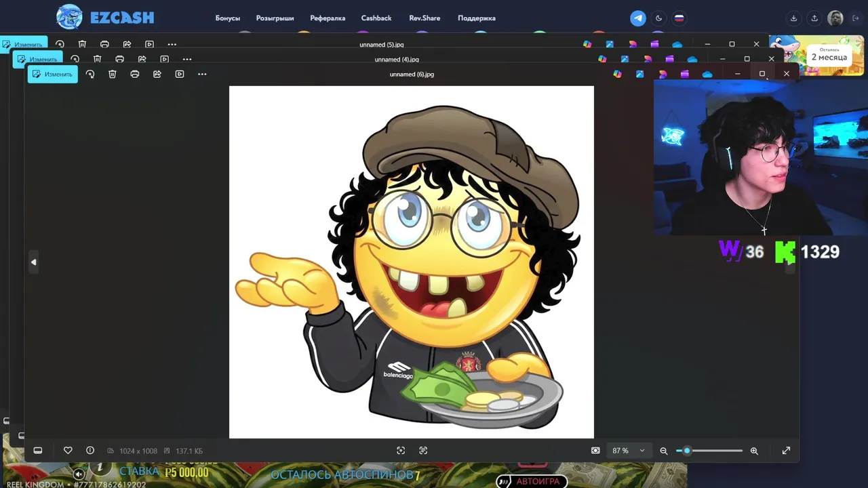Viewport: 868px width, 488px height.
Task: Click the unnamed (5).jpg window title
Action: (x=381, y=45)
